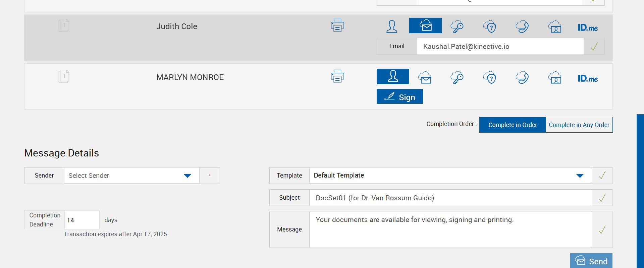
Task: Click the Completion Deadline days field
Action: (82, 220)
